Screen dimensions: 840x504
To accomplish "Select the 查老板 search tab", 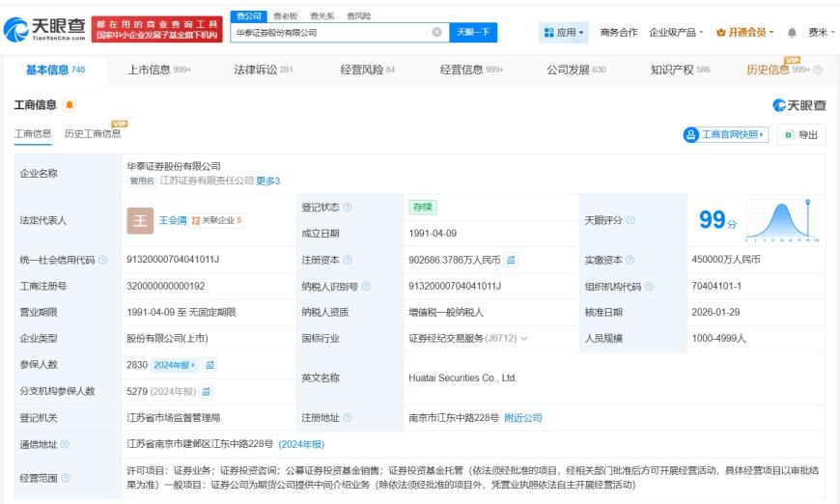I will [285, 15].
